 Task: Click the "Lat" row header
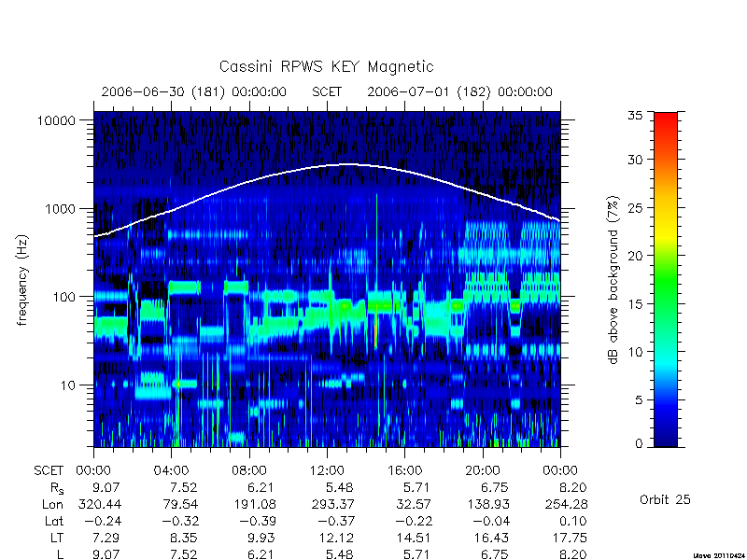pos(54,522)
